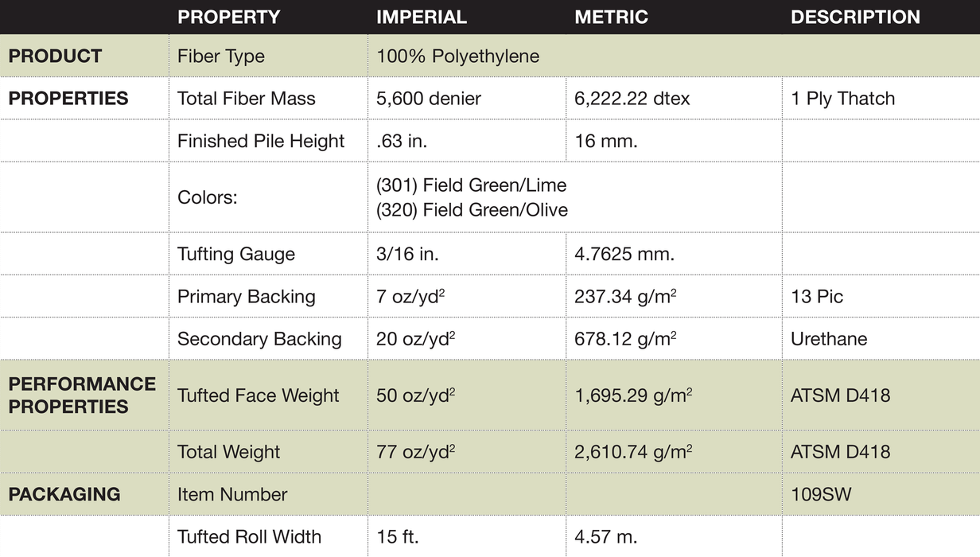The height and width of the screenshot is (557, 980).
Task: Select ATSM D418 in Total Weight row
Action: (x=840, y=452)
